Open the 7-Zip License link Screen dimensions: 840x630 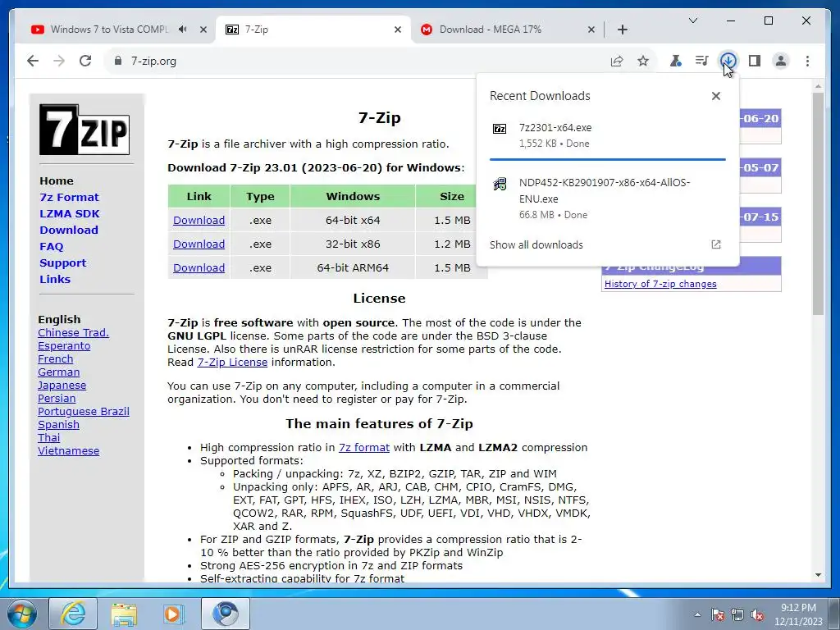232,362
